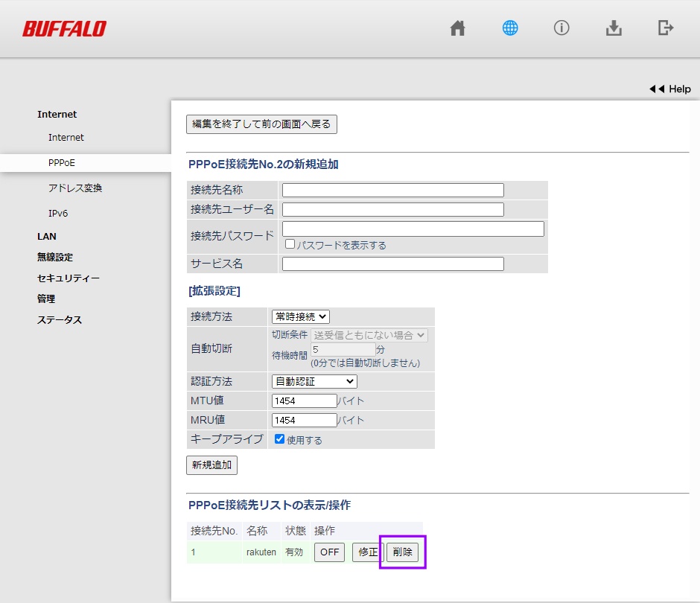The image size is (700, 603).
Task: Open ステータス sidebar section
Action: click(60, 319)
